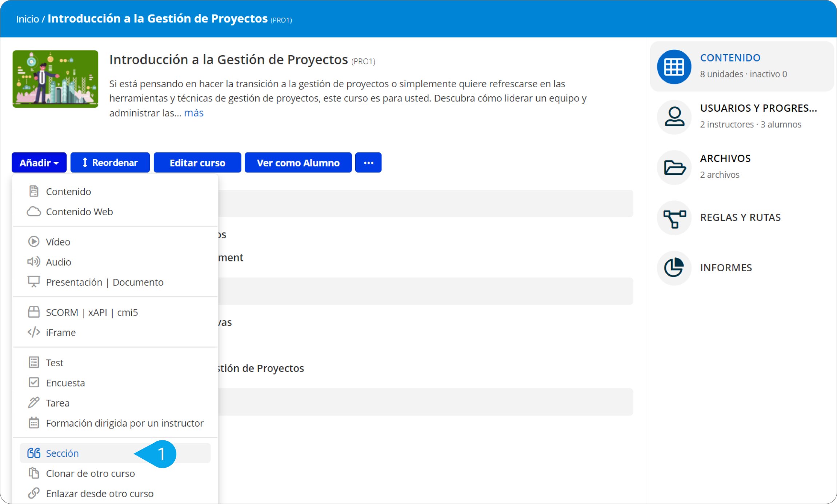Image resolution: width=837 pixels, height=504 pixels.
Task: Click the Reordenar button
Action: tap(110, 163)
